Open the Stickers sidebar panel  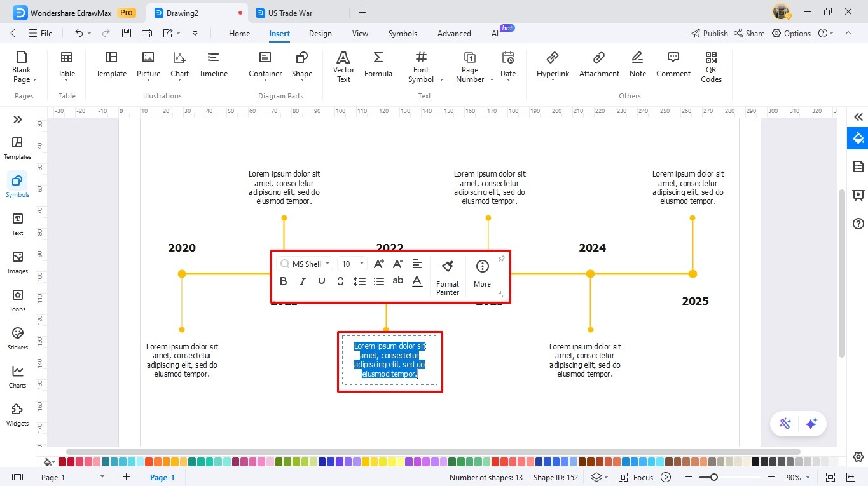click(x=18, y=339)
